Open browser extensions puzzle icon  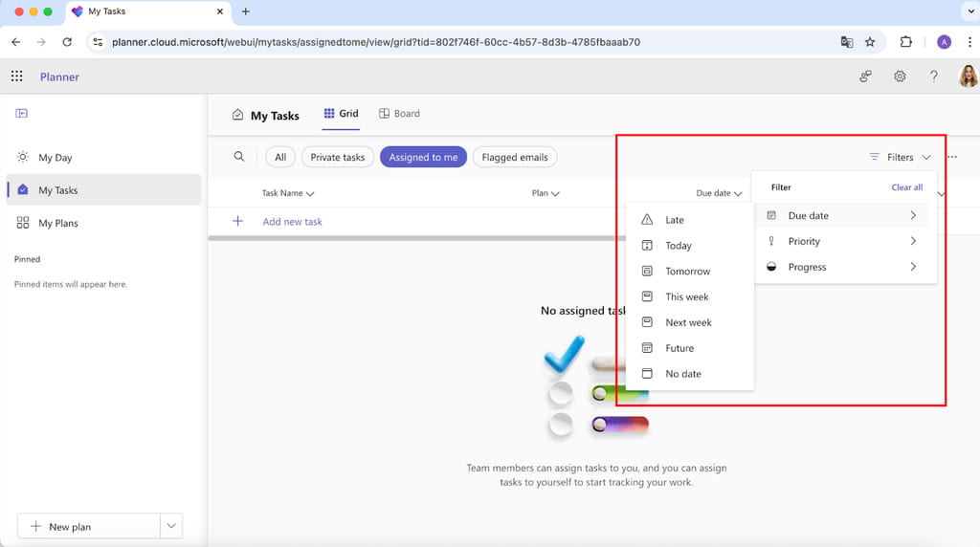coord(905,42)
